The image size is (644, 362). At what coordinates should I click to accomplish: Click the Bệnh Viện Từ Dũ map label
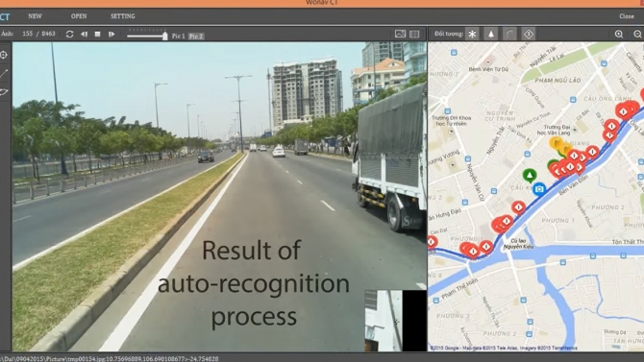click(488, 69)
